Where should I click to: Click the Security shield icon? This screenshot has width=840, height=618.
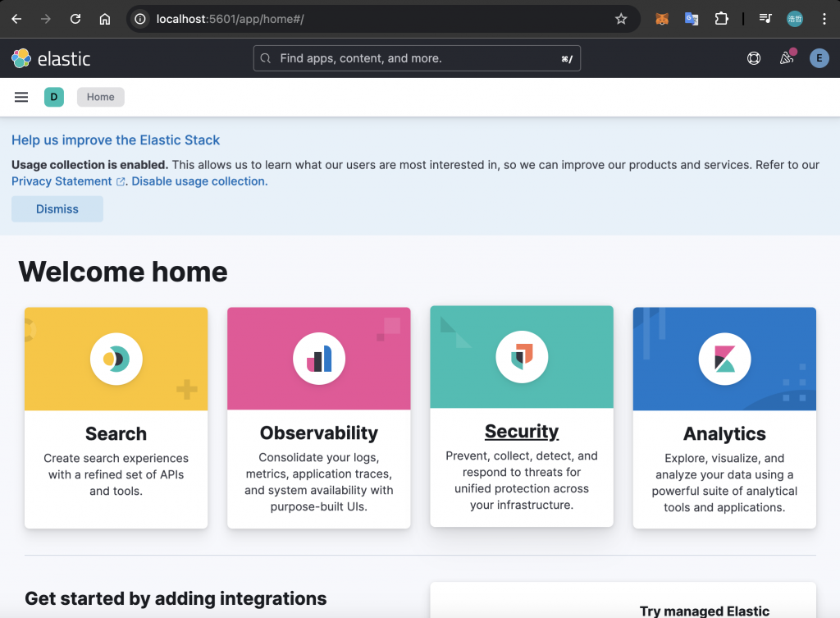tap(522, 357)
